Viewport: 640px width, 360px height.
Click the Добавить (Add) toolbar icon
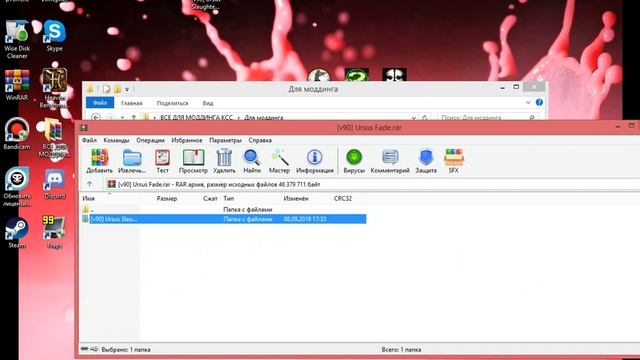coord(99,161)
